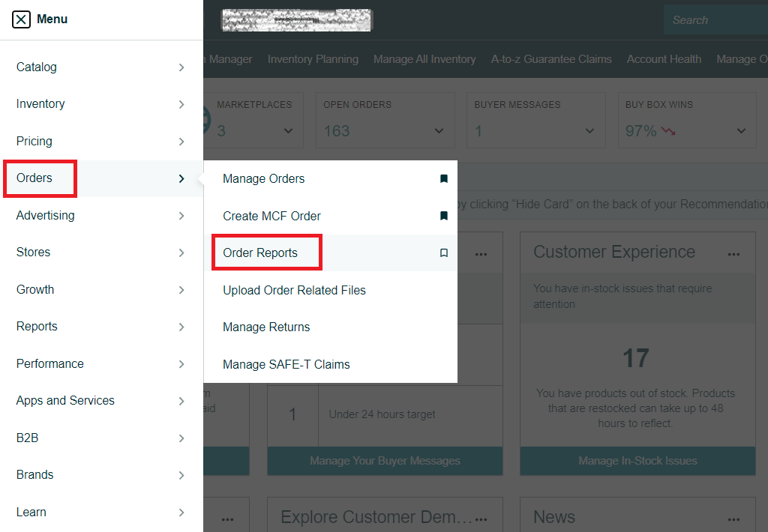The height and width of the screenshot is (532, 768).
Task: Expand the Catalog chevron arrow
Action: [181, 67]
